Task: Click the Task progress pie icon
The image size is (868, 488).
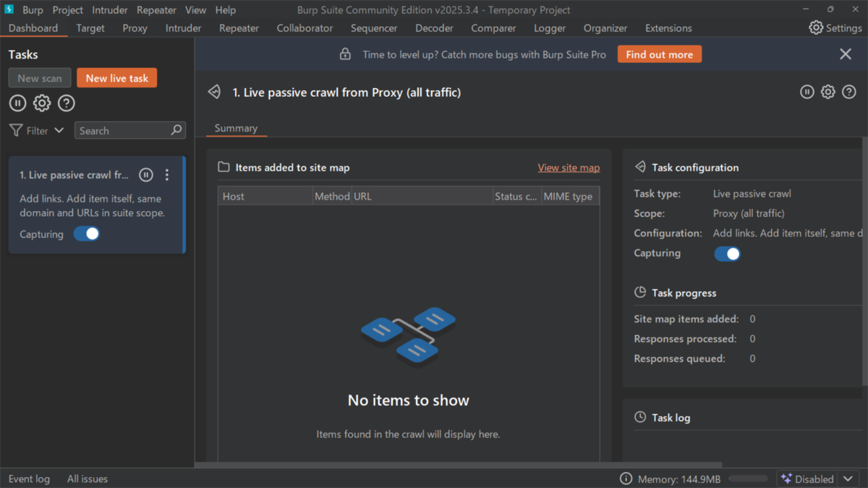Action: (x=640, y=293)
